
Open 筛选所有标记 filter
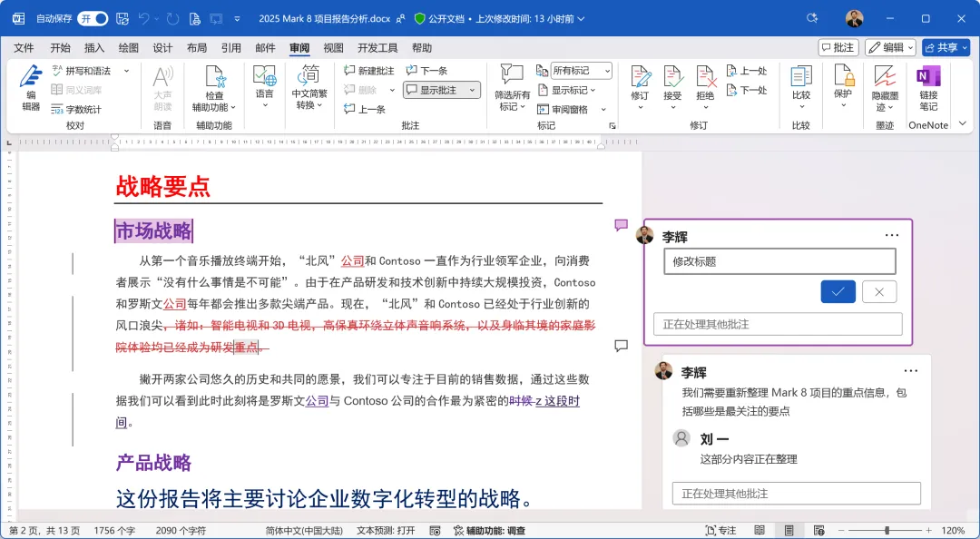coord(512,87)
